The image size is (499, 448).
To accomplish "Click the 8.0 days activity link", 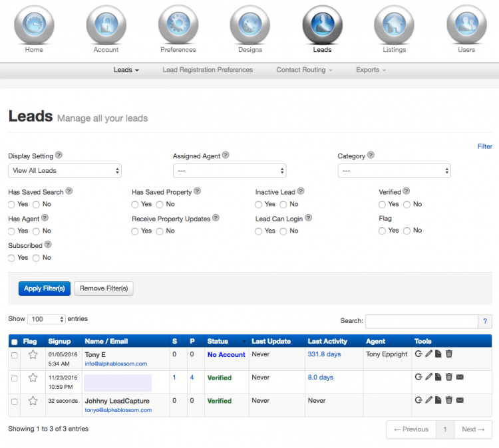I will 321,378.
